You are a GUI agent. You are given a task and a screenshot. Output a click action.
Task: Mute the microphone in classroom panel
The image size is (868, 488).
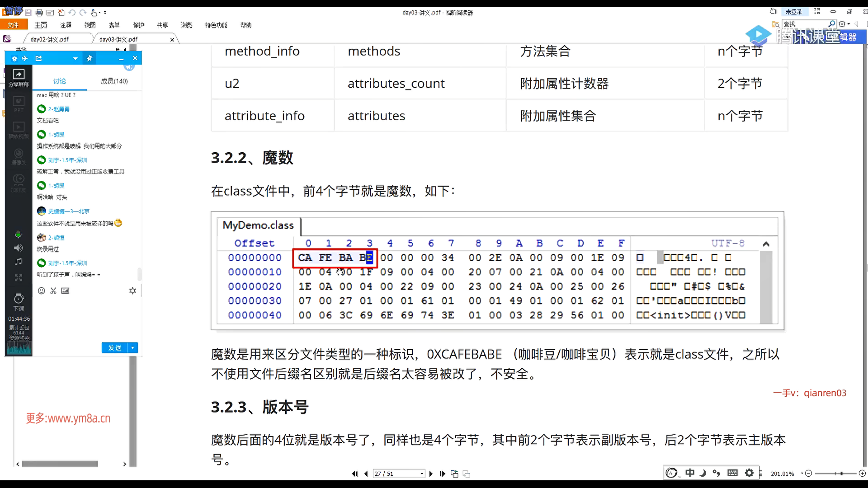click(18, 234)
